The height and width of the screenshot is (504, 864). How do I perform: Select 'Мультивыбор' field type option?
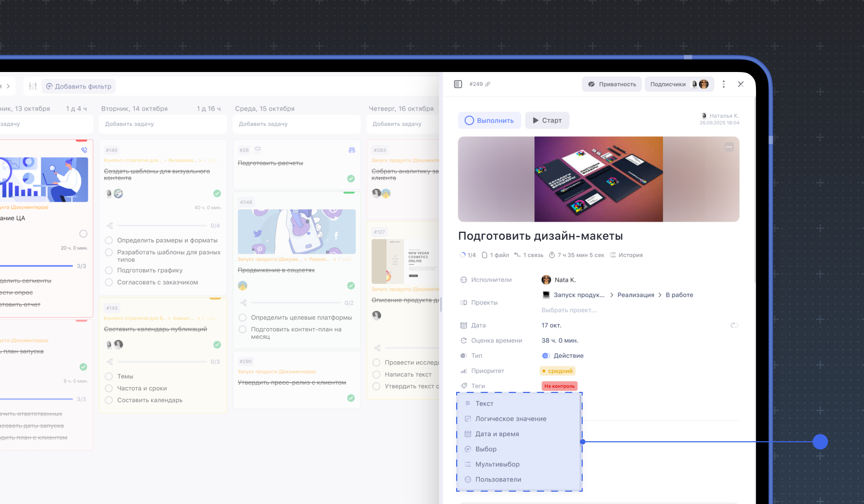pyautogui.click(x=497, y=464)
